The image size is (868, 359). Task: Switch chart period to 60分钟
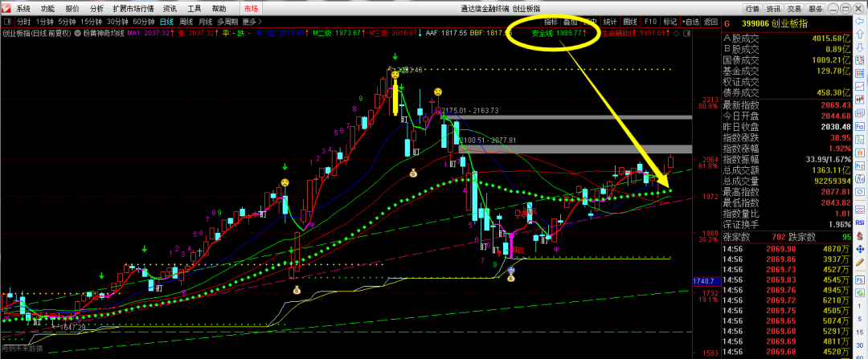tap(143, 22)
